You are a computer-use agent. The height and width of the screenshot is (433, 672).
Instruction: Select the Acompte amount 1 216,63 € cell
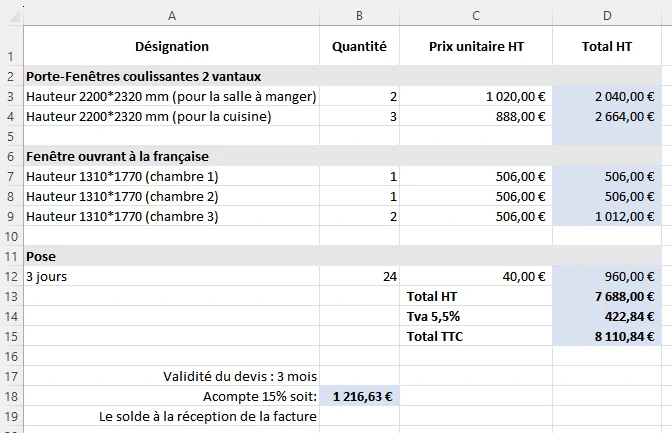[359, 396]
